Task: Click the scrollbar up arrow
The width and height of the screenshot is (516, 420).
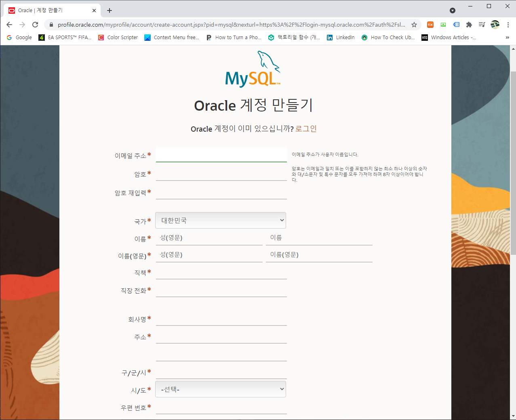Action: coord(513,48)
